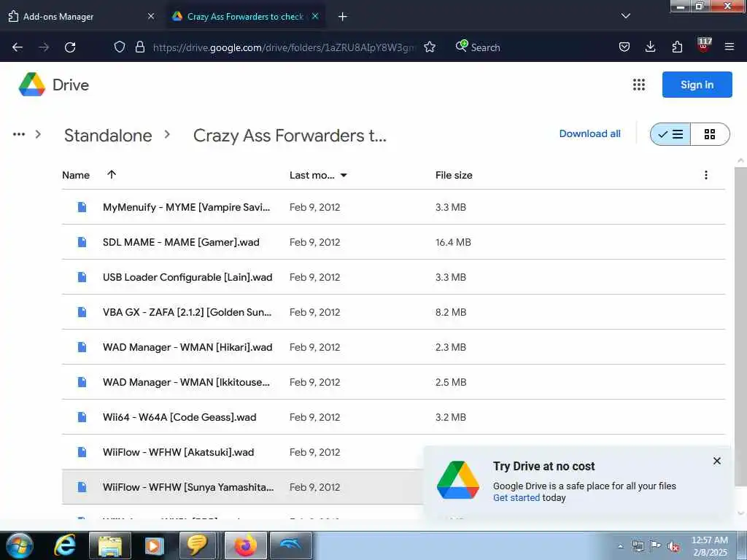
Task: Open the file list three-dot options menu
Action: click(706, 175)
